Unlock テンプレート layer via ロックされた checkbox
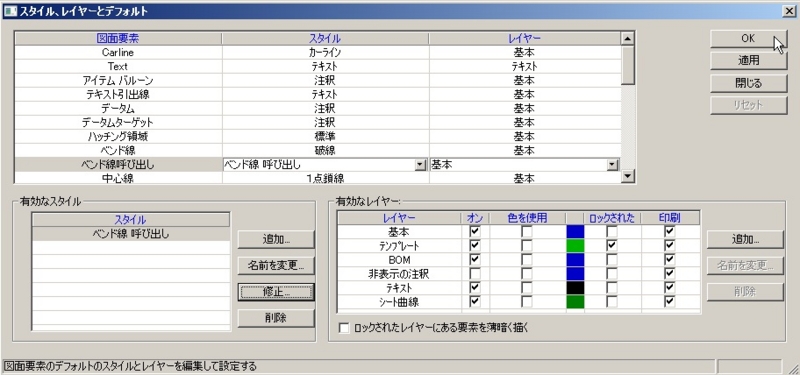The height and width of the screenshot is (375, 800). coord(612,246)
